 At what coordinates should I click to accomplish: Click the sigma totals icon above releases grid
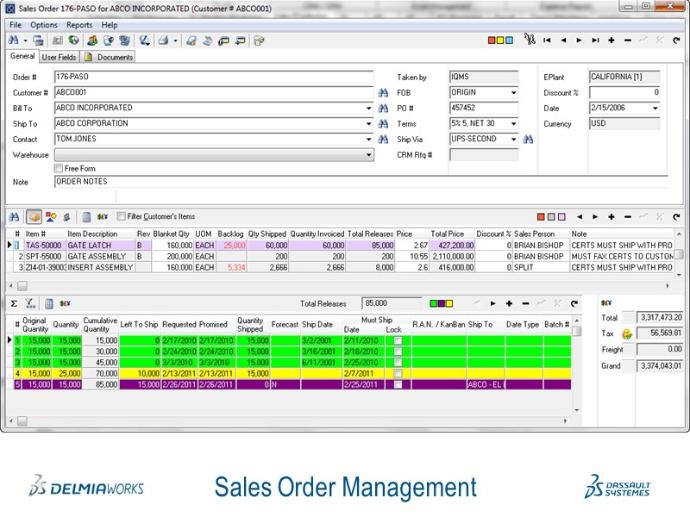[14, 303]
